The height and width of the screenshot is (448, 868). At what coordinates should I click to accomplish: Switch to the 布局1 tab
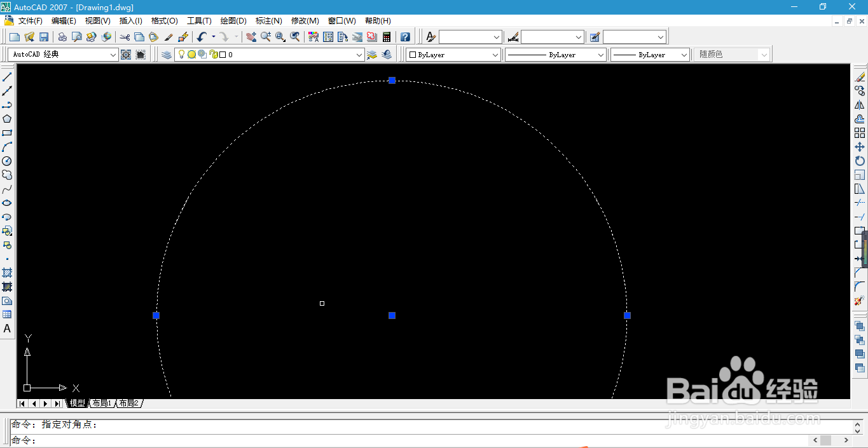102,404
